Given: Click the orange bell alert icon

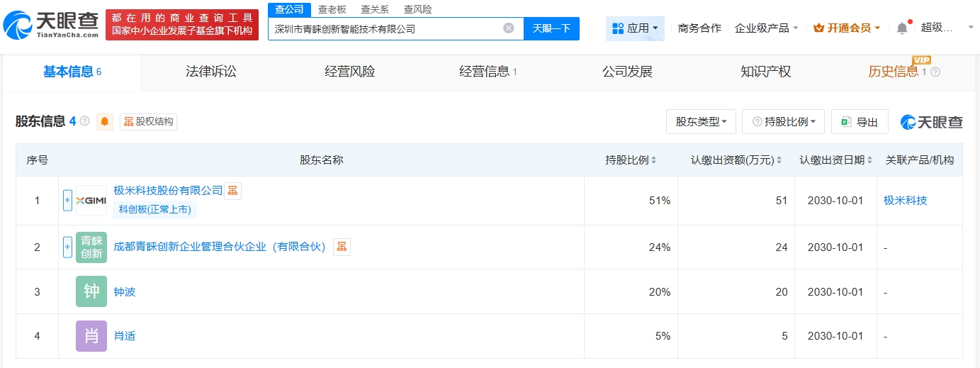Looking at the screenshot, I should pyautogui.click(x=105, y=122).
